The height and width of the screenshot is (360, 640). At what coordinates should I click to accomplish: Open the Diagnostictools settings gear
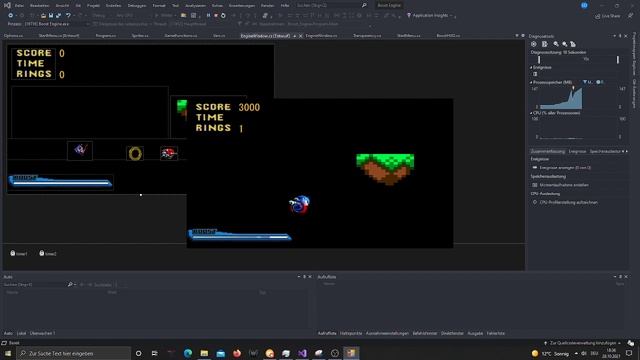pos(533,44)
